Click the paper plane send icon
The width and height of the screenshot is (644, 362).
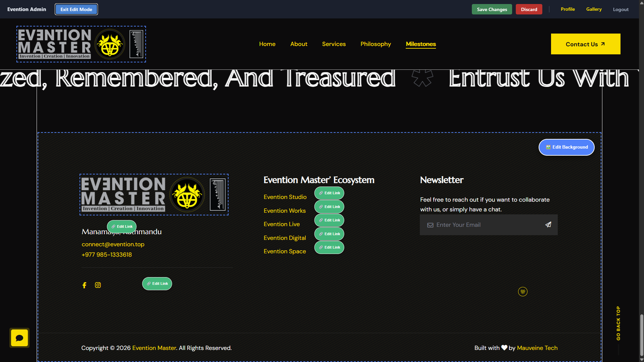click(x=548, y=225)
